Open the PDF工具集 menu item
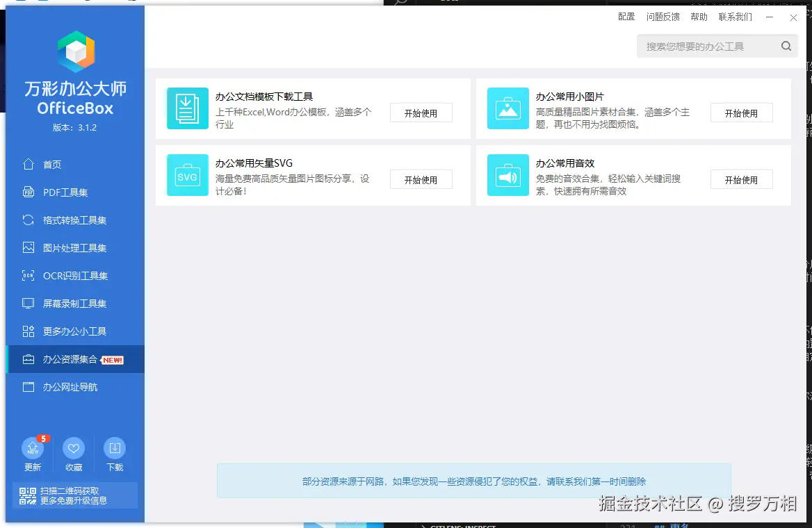This screenshot has height=528, width=812. point(75,192)
